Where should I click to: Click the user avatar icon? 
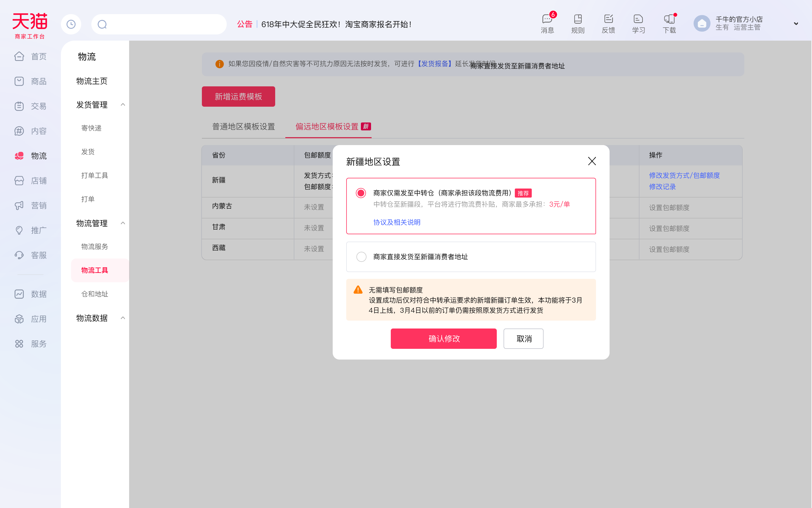pos(701,23)
